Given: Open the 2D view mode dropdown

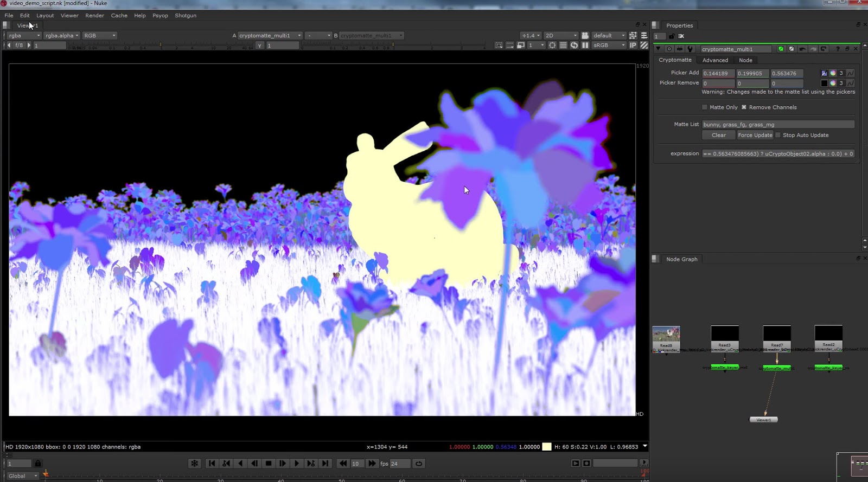Looking at the screenshot, I should [561, 35].
